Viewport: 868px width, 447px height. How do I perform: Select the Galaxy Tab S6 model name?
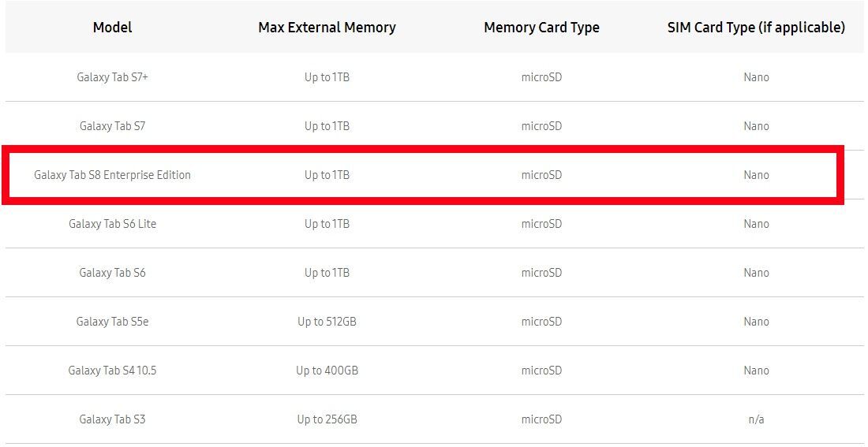[x=112, y=273]
